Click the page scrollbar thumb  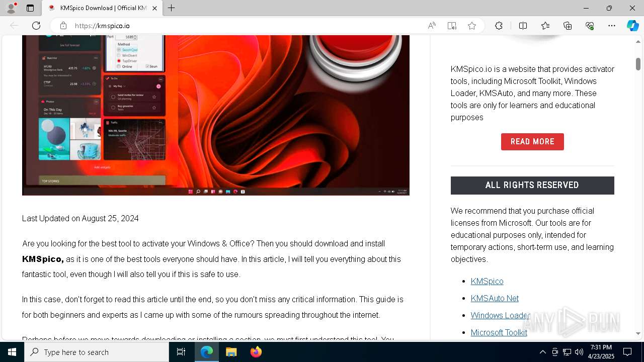tap(638, 64)
